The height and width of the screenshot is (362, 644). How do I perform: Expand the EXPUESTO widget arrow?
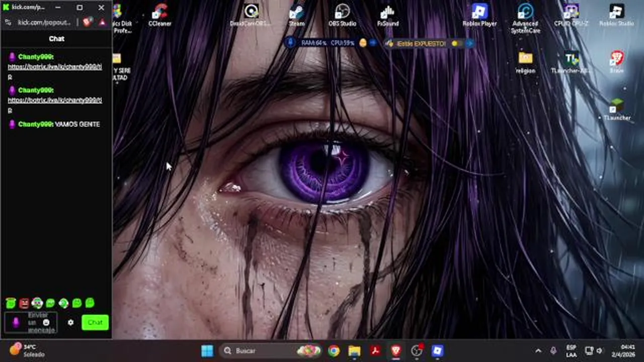(469, 44)
